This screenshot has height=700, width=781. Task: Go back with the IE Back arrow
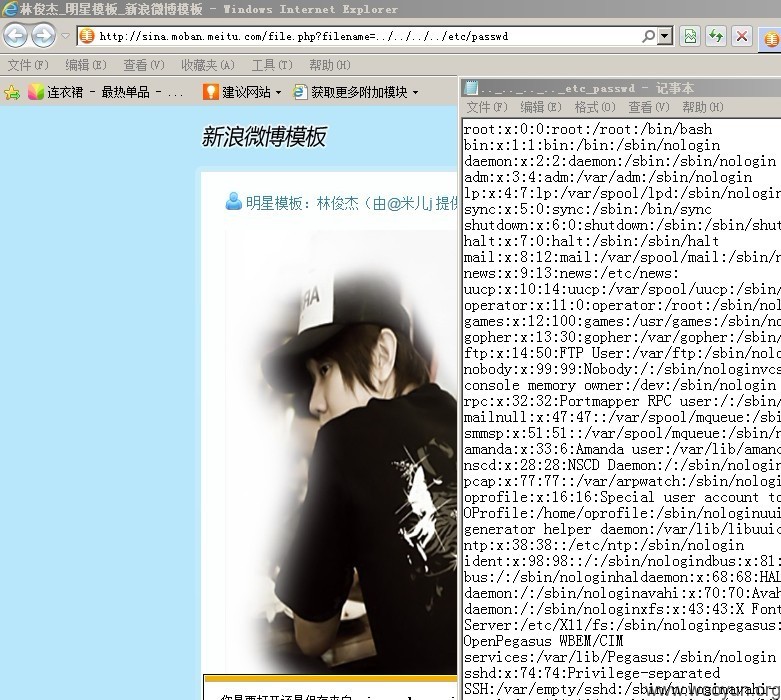15,35
